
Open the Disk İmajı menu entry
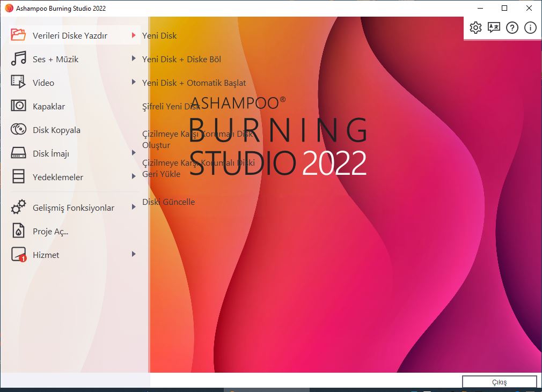[75, 153]
